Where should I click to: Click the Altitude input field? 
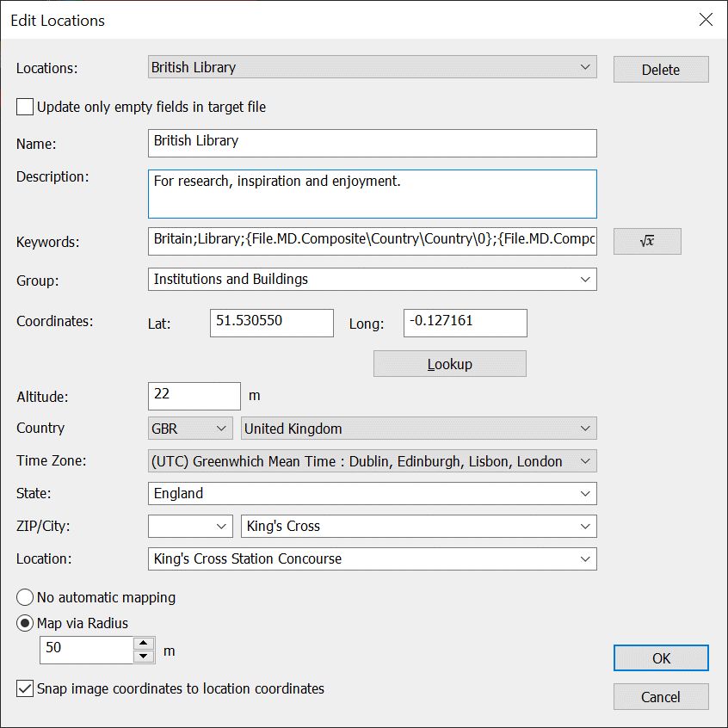(194, 396)
